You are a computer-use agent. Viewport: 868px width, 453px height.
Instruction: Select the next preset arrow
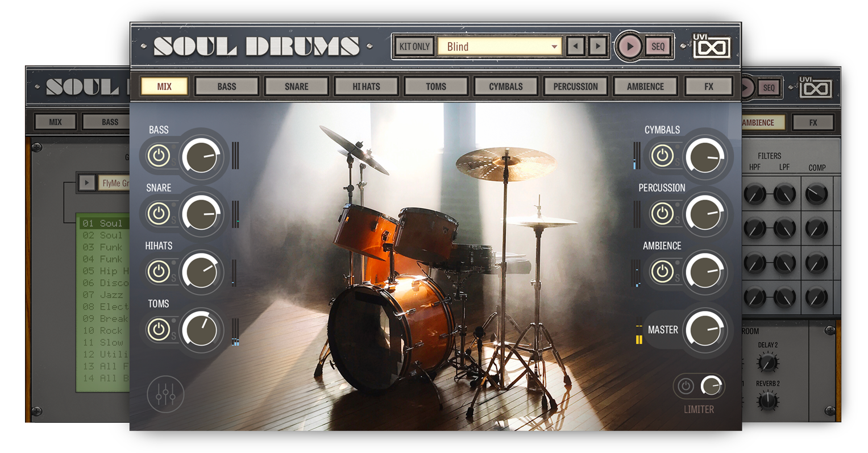(597, 47)
